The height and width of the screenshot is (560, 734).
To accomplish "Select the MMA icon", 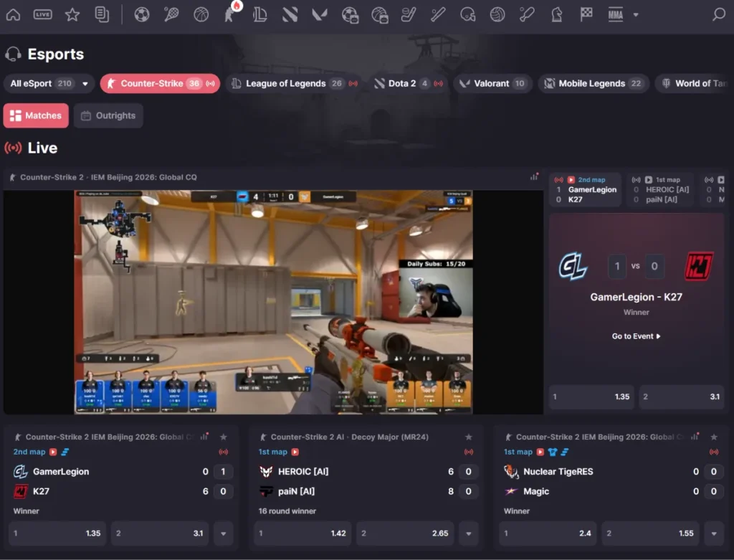I will click(616, 15).
